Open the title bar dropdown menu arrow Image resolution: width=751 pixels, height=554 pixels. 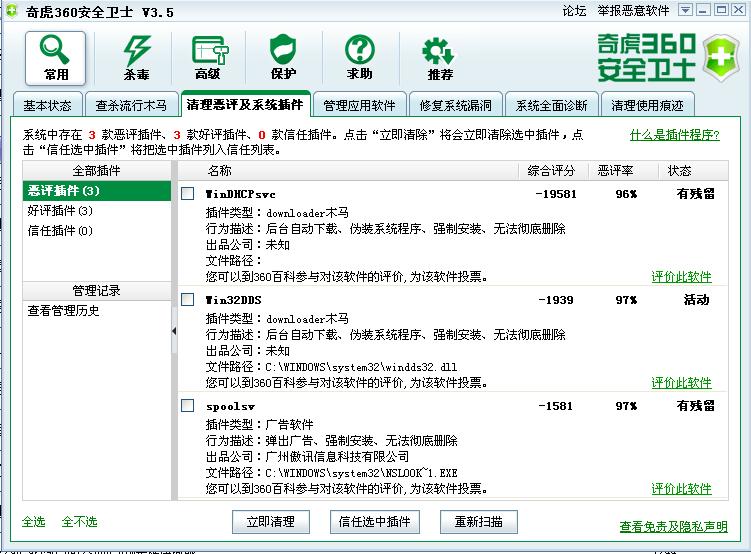pyautogui.click(x=685, y=10)
